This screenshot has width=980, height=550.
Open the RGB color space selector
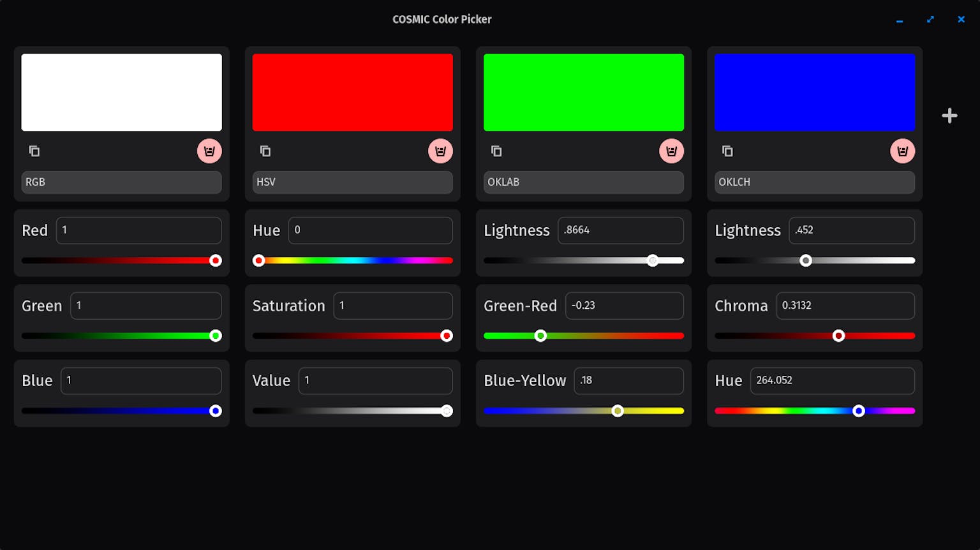tap(121, 182)
